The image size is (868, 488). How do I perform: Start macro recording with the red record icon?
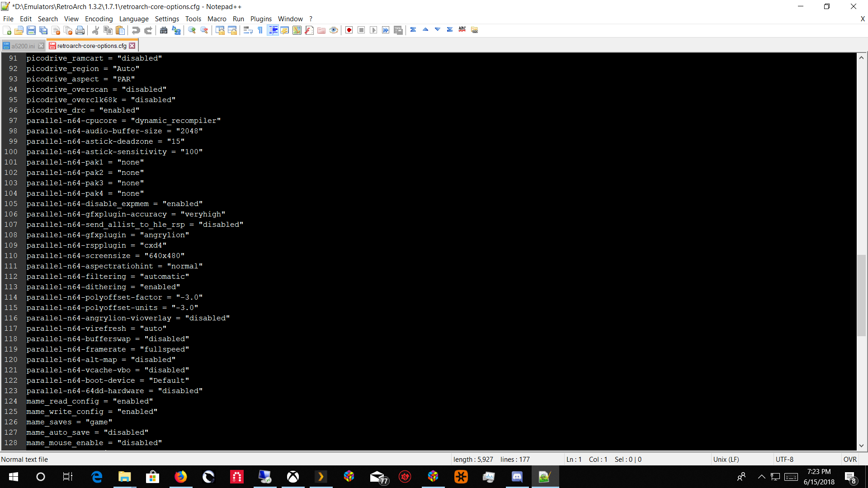tap(349, 30)
